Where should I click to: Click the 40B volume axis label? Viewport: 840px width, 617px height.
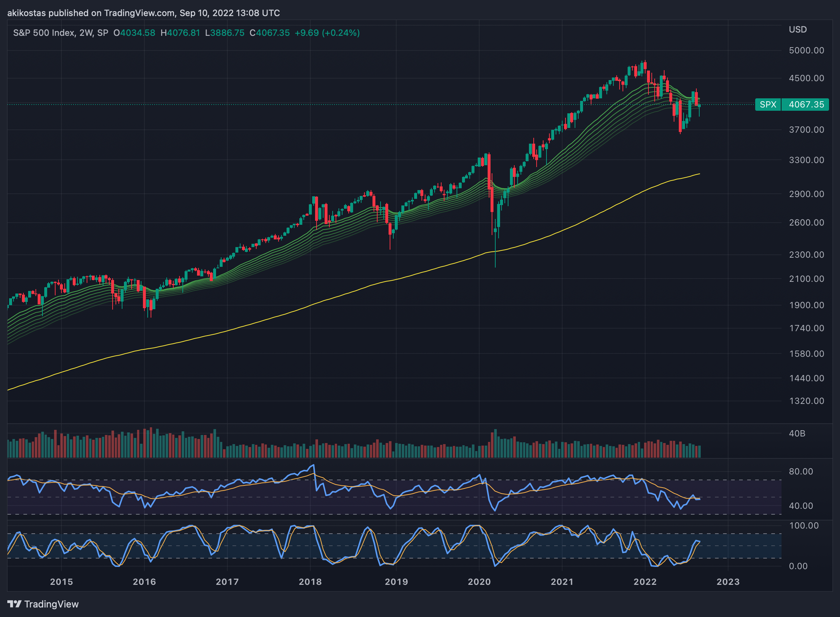797,433
